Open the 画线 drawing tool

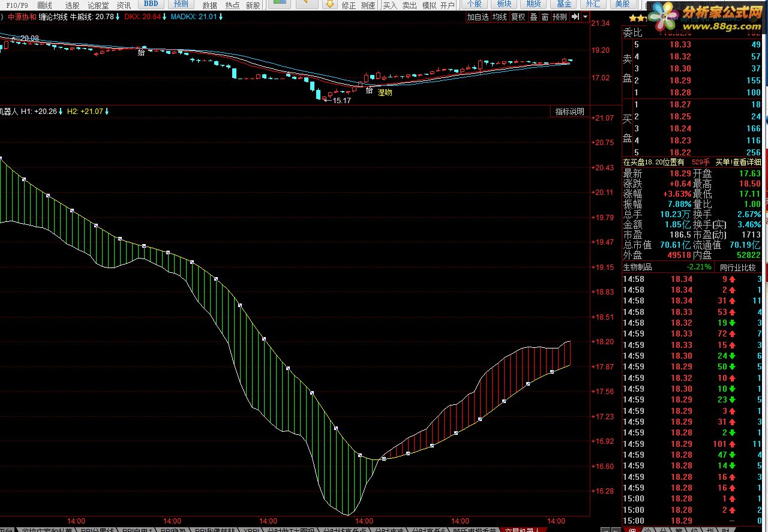45,5
